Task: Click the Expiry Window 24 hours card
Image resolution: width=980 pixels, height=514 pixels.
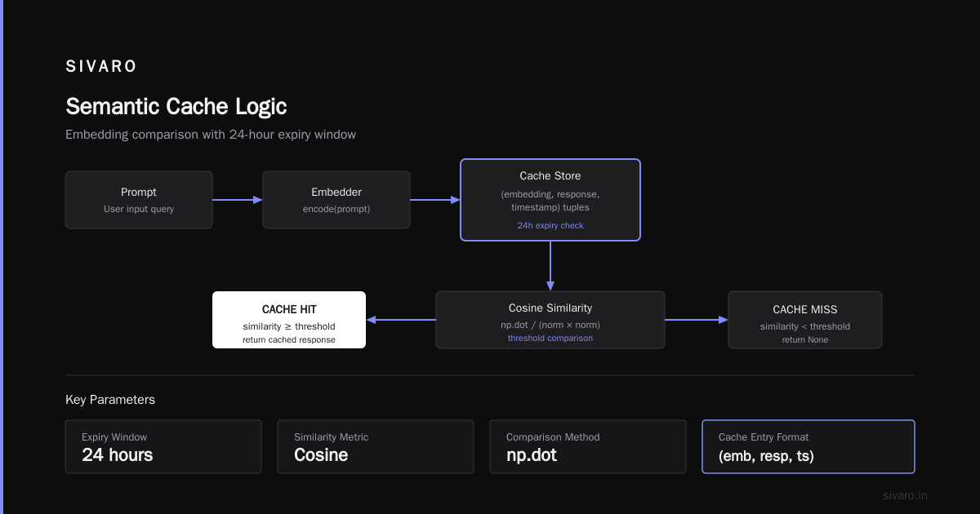Action: click(163, 446)
